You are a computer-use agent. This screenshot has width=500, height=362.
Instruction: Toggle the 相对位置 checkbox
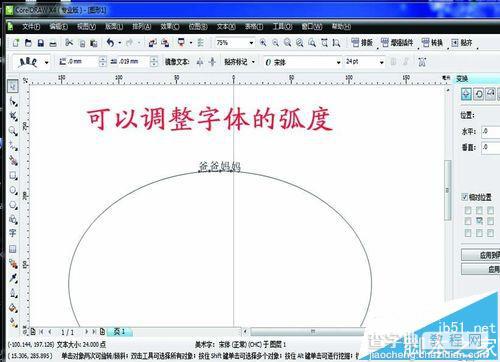tap(464, 197)
